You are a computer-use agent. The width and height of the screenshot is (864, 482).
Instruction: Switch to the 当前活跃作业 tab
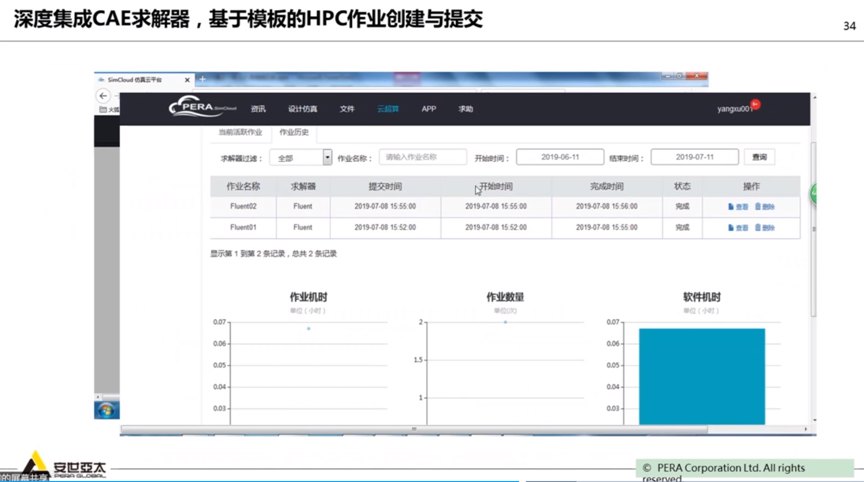[x=240, y=132]
